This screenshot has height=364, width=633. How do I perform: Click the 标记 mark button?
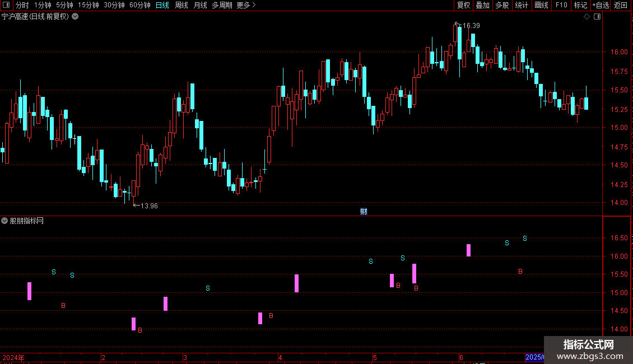click(580, 5)
